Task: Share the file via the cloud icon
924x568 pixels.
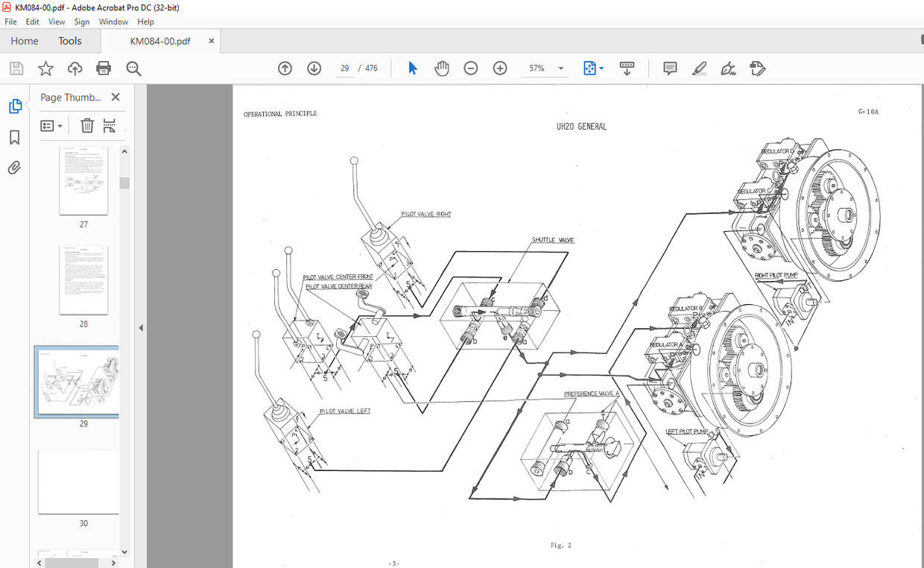Action: 74,68
